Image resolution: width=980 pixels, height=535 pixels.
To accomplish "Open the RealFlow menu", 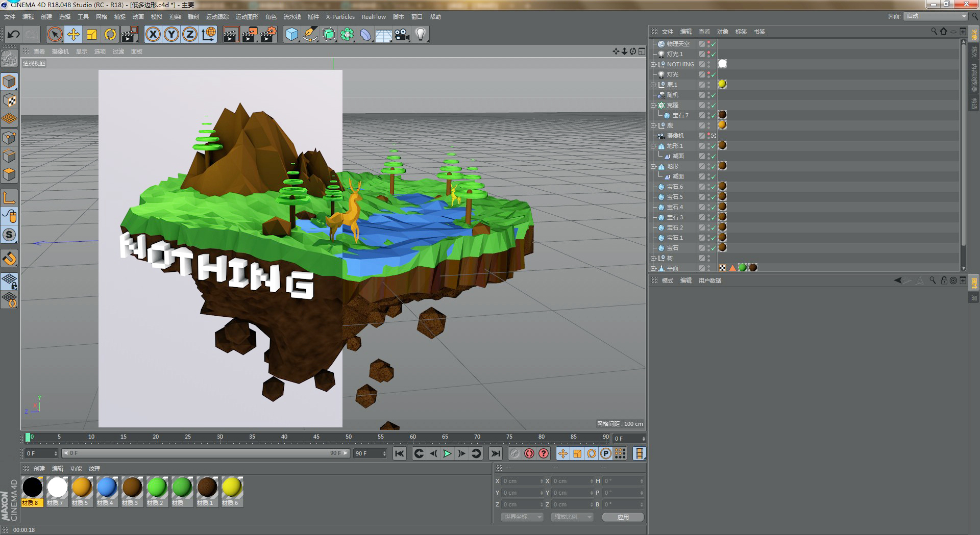I will coord(374,17).
